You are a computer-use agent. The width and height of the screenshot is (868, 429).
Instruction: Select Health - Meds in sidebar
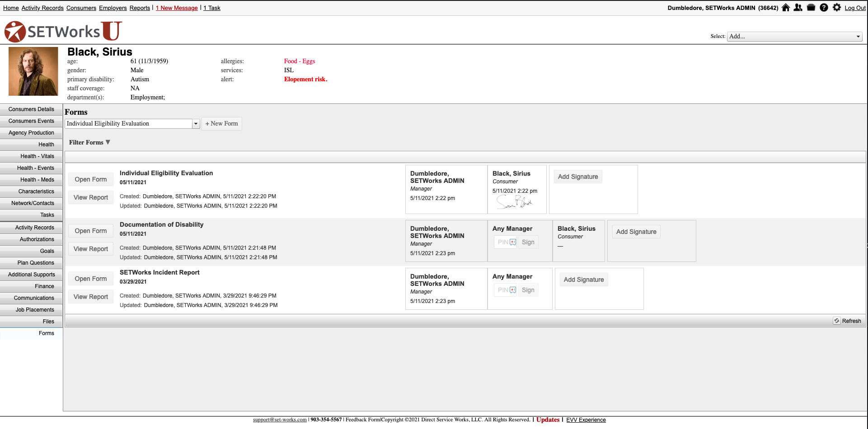click(31, 180)
